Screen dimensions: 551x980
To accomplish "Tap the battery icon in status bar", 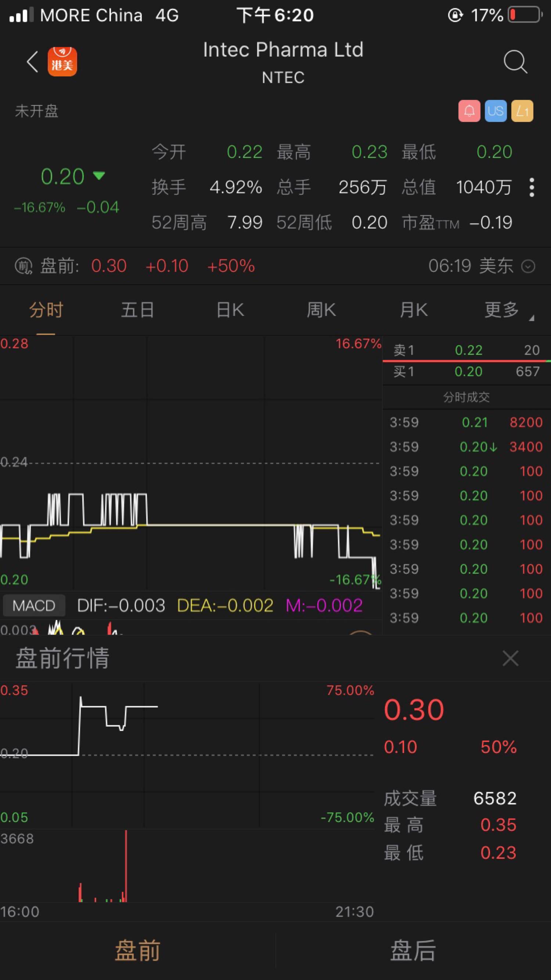I will click(x=526, y=15).
